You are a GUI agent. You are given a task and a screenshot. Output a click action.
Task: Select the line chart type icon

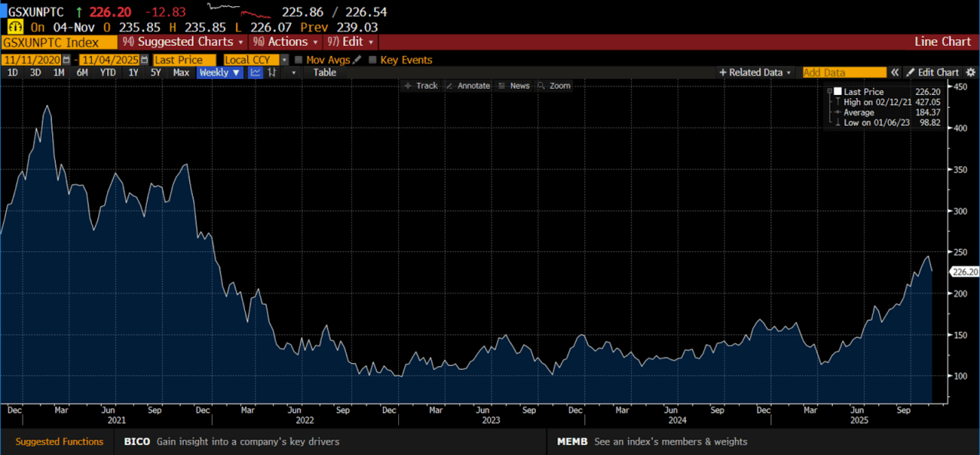click(255, 73)
